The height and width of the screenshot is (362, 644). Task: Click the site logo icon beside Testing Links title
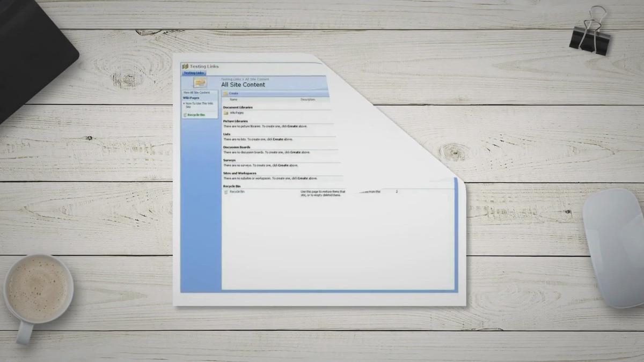pyautogui.click(x=185, y=66)
